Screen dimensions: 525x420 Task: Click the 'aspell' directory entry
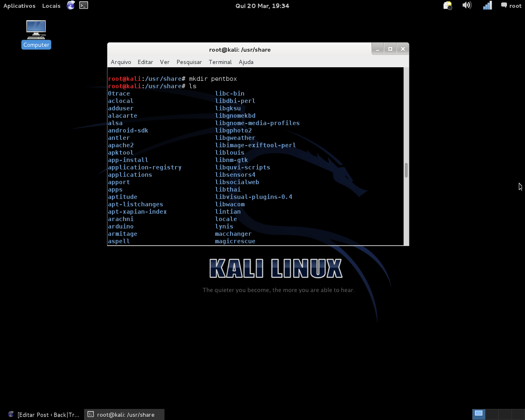(119, 241)
